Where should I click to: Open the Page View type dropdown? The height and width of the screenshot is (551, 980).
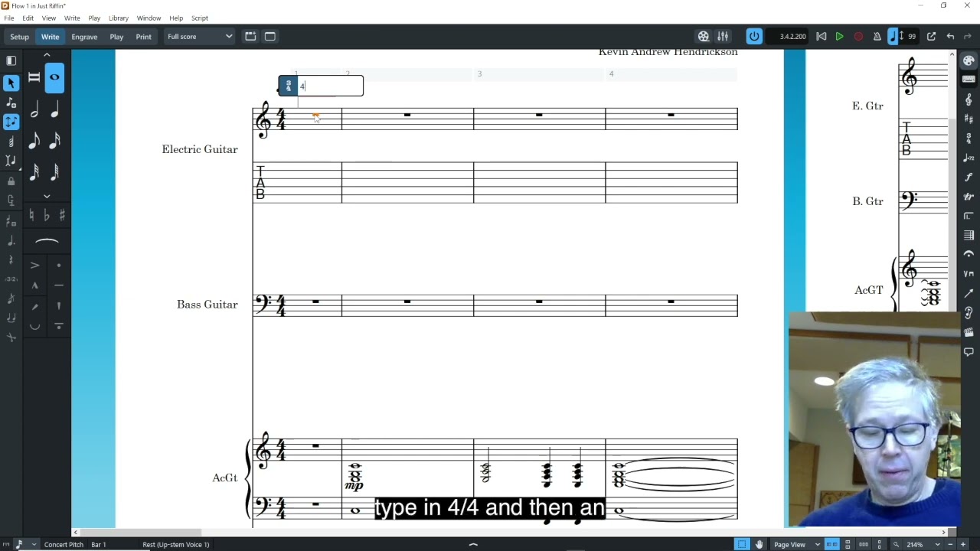pyautogui.click(x=797, y=544)
